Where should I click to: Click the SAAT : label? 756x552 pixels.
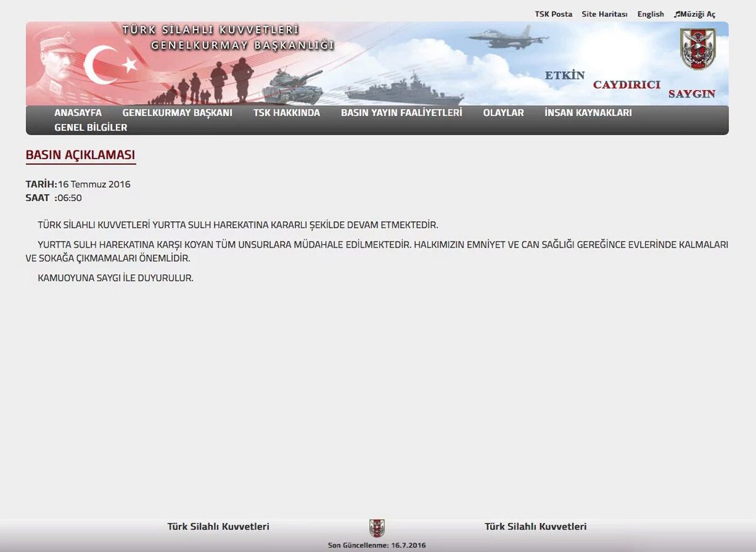point(41,198)
